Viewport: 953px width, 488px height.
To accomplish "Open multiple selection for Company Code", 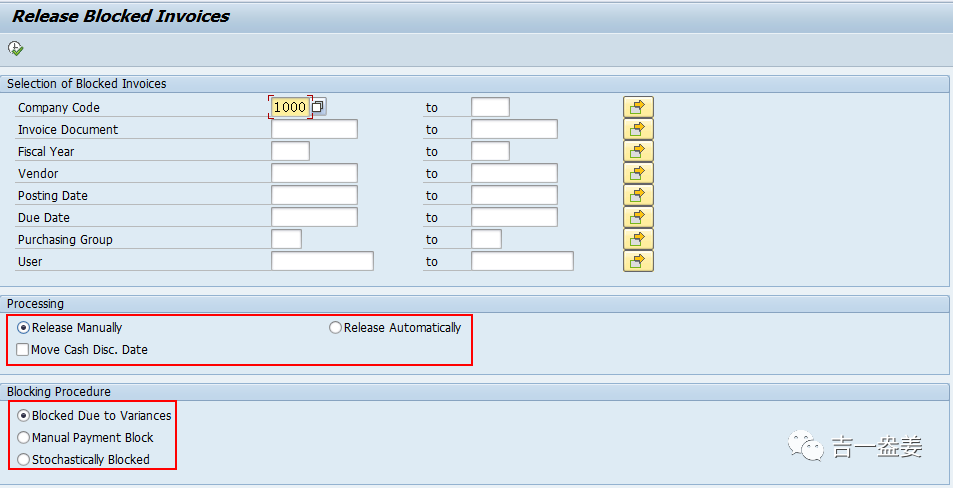I will (638, 107).
